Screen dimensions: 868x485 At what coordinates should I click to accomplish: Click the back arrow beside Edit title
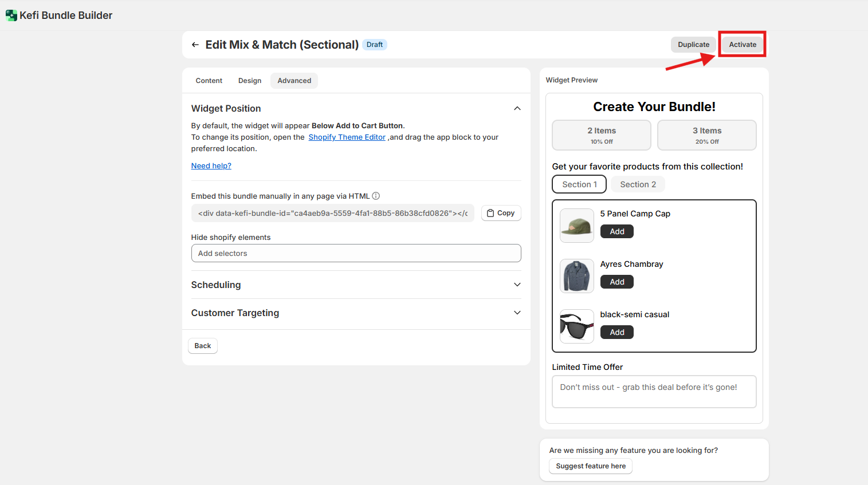pyautogui.click(x=195, y=45)
